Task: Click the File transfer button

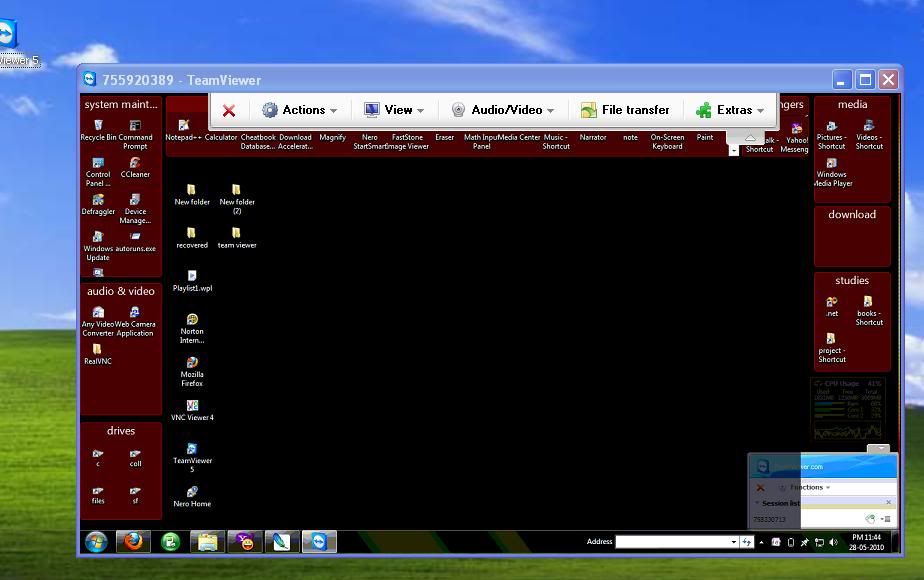Action: [x=625, y=111]
